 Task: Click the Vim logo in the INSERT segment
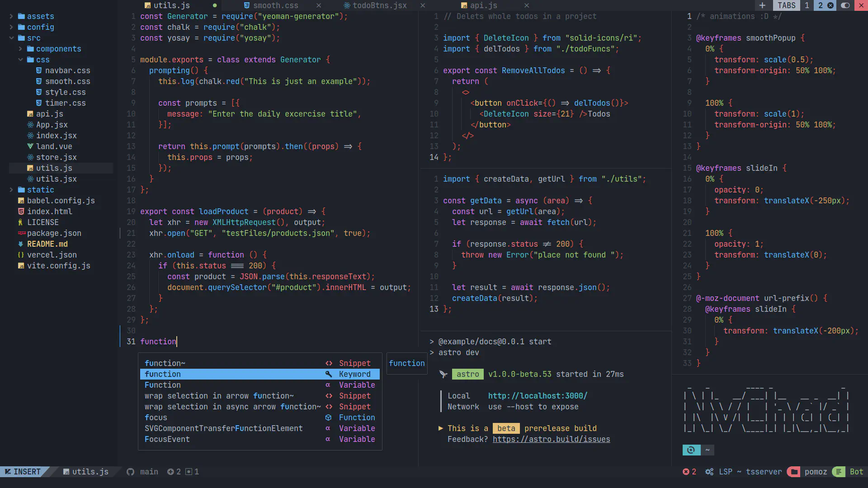tap(9, 472)
